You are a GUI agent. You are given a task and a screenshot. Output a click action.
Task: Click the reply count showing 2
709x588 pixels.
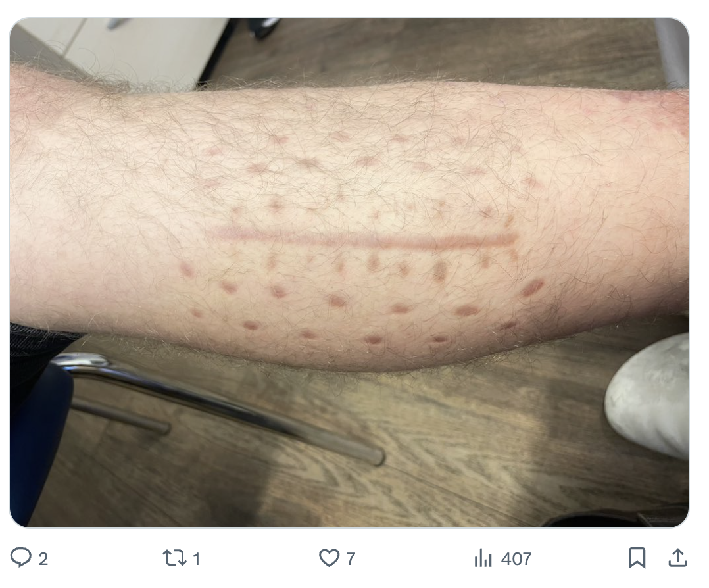pos(43,559)
